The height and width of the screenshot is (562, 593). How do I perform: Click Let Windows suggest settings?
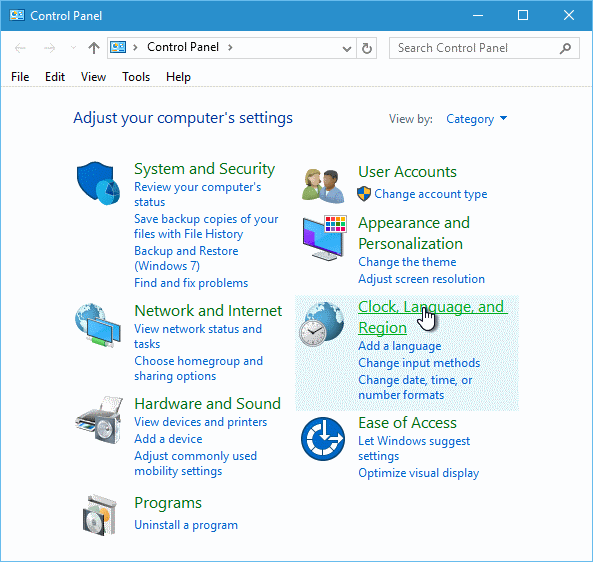click(x=414, y=448)
